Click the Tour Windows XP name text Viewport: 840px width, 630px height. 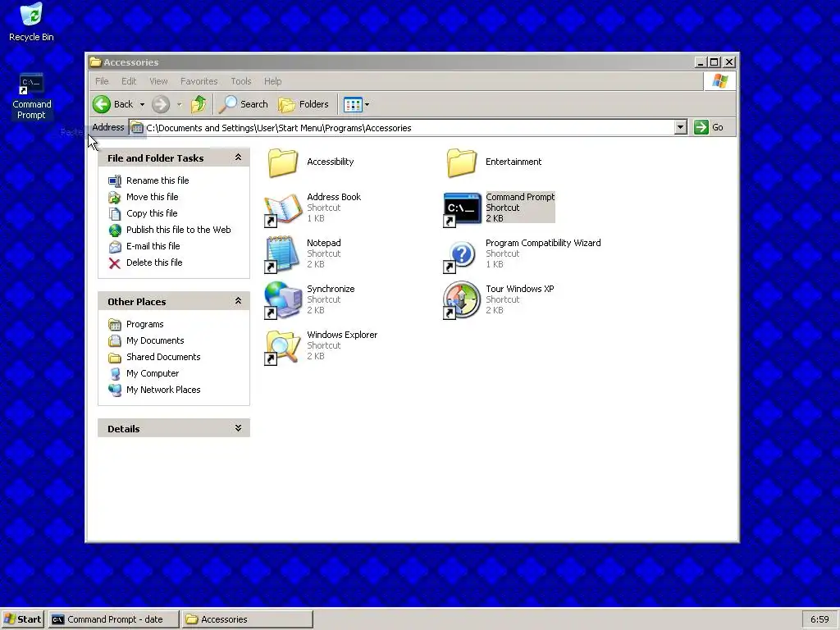pos(519,289)
